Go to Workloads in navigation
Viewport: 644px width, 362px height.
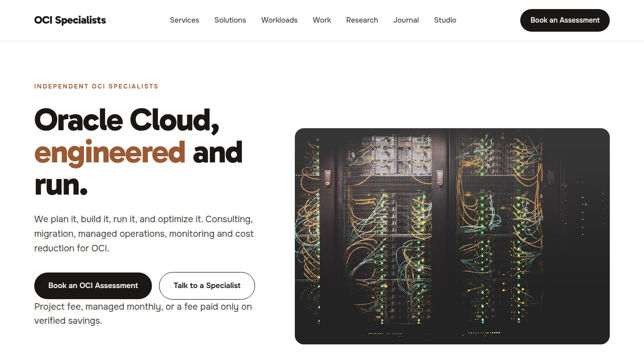(279, 20)
